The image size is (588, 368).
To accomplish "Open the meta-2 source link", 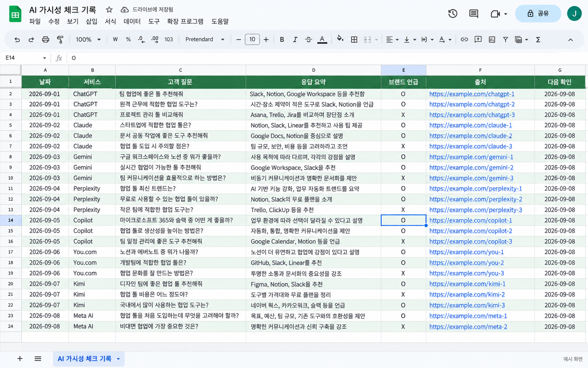I will coord(468,327).
